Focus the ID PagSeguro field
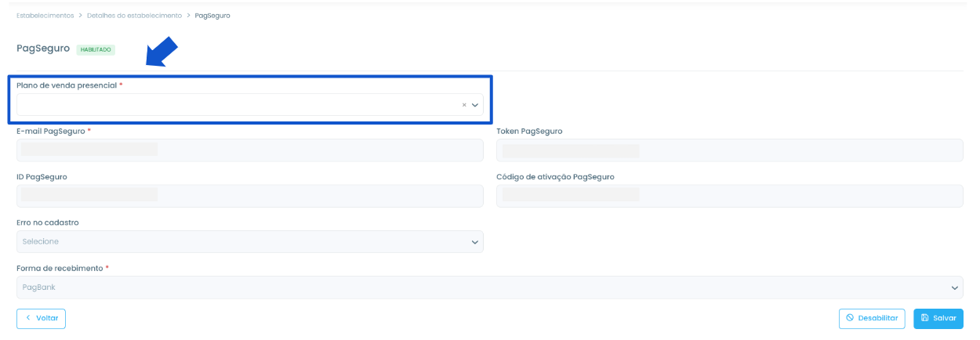 250,196
